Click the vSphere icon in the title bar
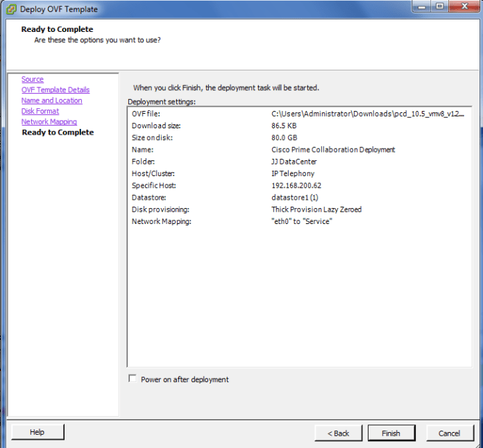 (x=11, y=9)
